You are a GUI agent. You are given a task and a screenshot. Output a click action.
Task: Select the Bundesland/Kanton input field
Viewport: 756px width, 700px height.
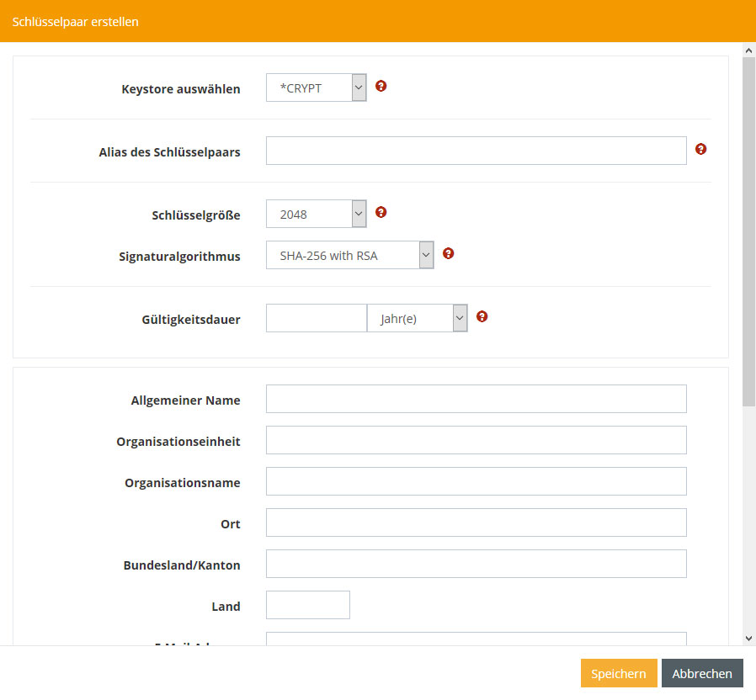click(476, 564)
